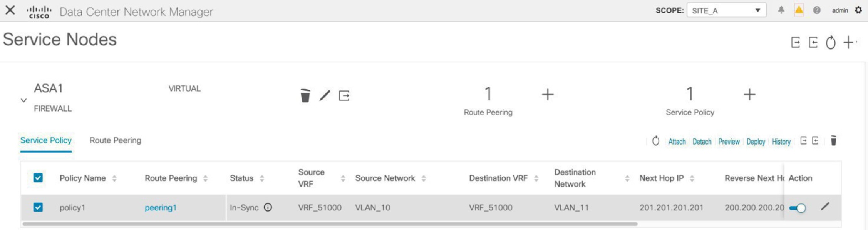The image size is (868, 230).
Task: Click the Deploy link
Action: pos(756,142)
